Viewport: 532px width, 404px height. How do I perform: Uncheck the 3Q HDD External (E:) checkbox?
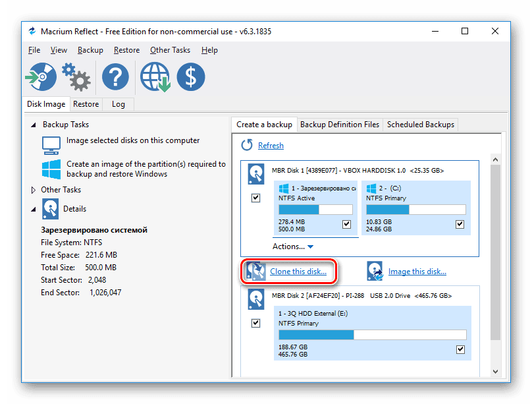tap(460, 349)
